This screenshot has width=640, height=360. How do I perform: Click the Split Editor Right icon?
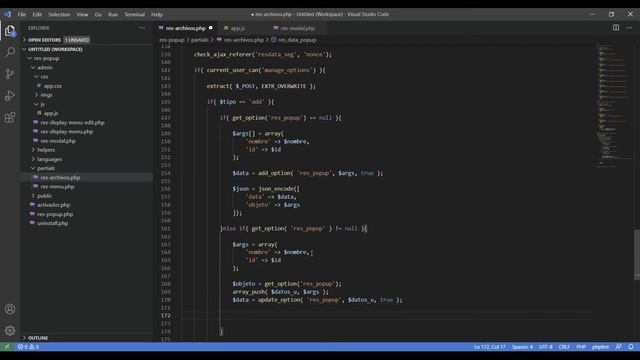[616, 28]
